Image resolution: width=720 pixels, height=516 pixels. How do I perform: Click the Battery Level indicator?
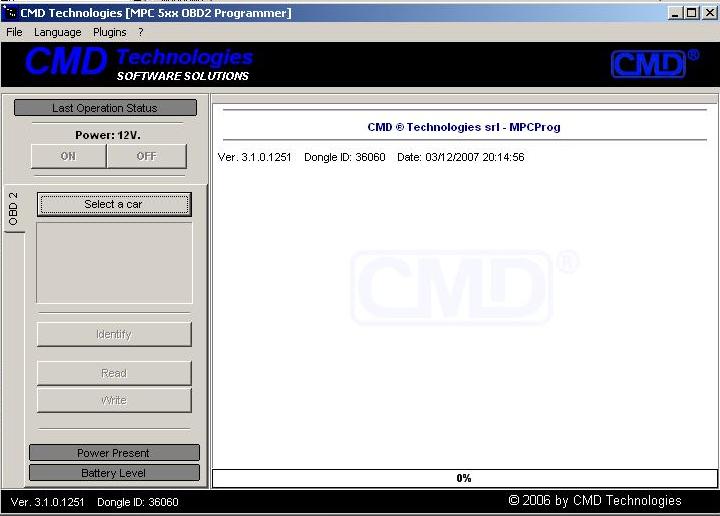pyautogui.click(x=114, y=473)
